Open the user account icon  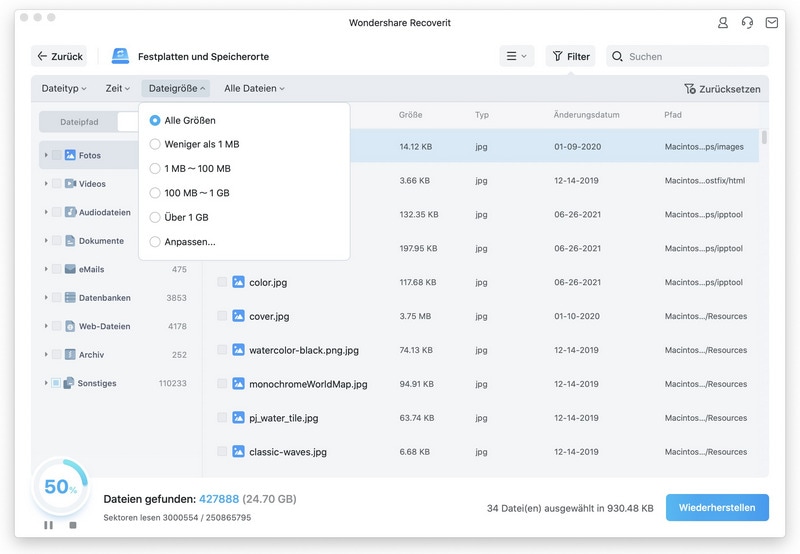point(722,22)
